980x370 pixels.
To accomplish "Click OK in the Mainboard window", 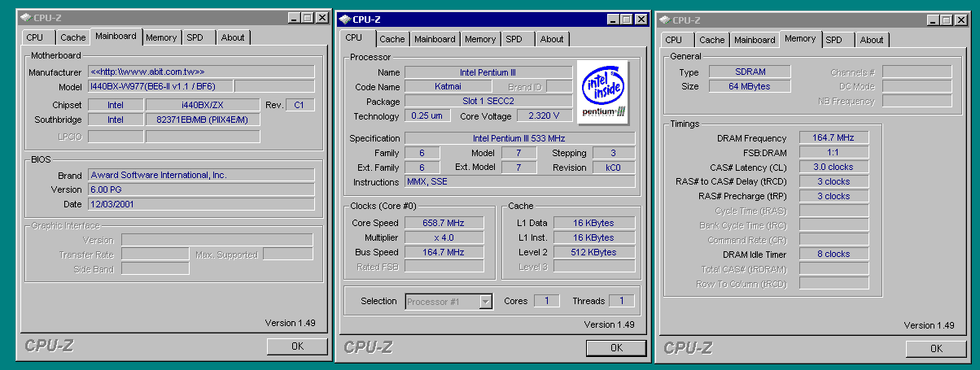I will (297, 346).
